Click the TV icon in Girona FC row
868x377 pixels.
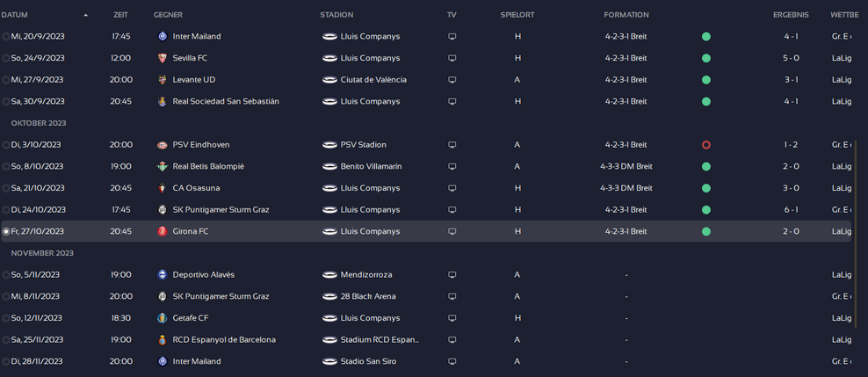(x=452, y=232)
